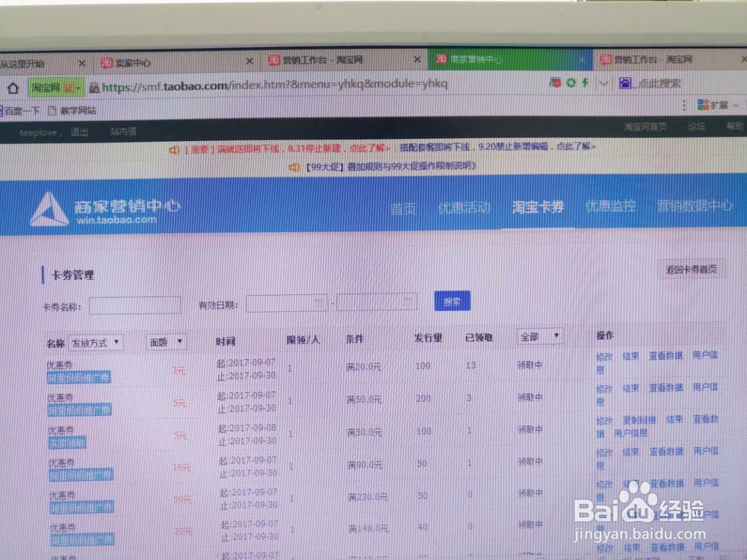Image resolution: width=747 pixels, height=560 pixels.
Task: Click the 返回卡券首页 button
Action: (x=691, y=269)
